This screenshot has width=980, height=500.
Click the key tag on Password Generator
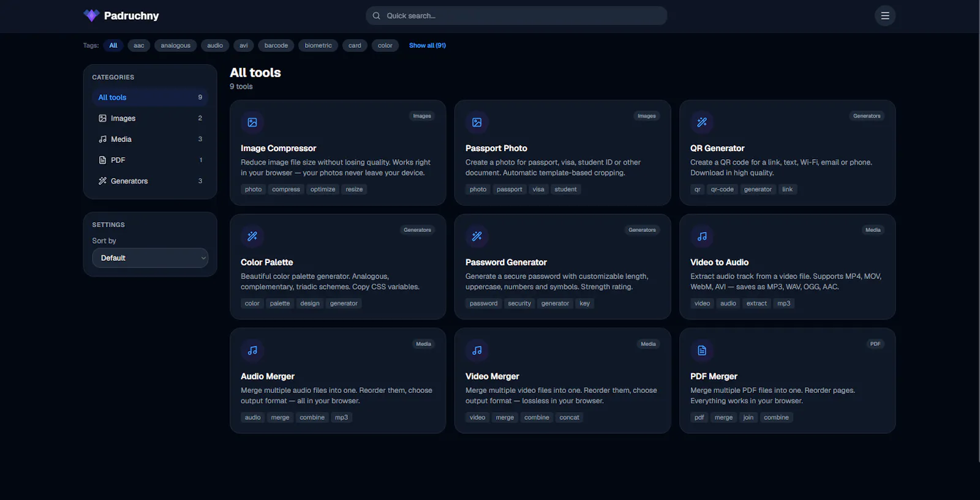click(x=585, y=304)
